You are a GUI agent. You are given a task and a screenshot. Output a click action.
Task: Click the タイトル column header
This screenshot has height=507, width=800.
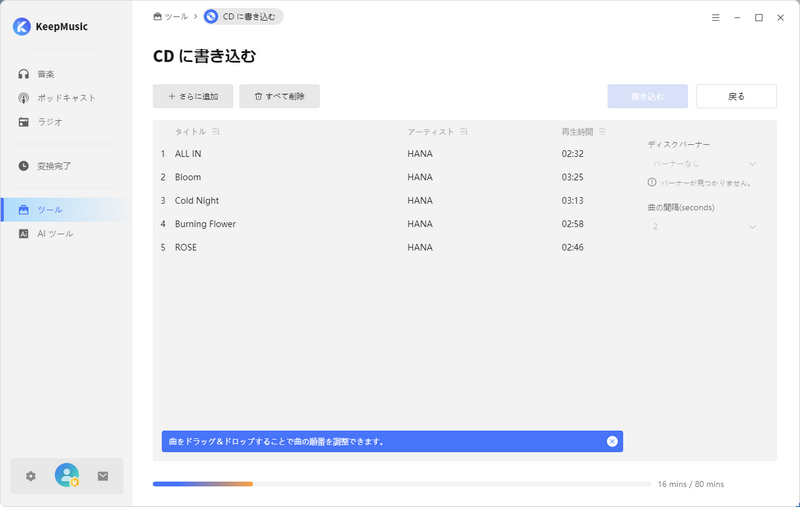[190, 132]
